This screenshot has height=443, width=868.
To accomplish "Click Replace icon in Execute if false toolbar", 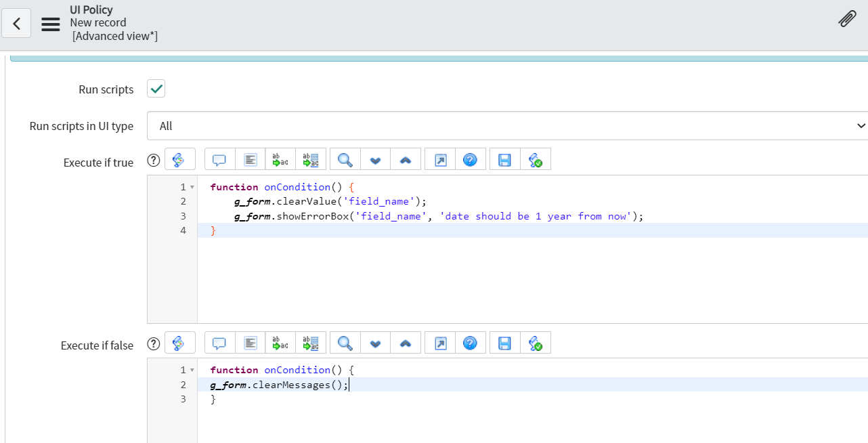I will pyautogui.click(x=280, y=343).
